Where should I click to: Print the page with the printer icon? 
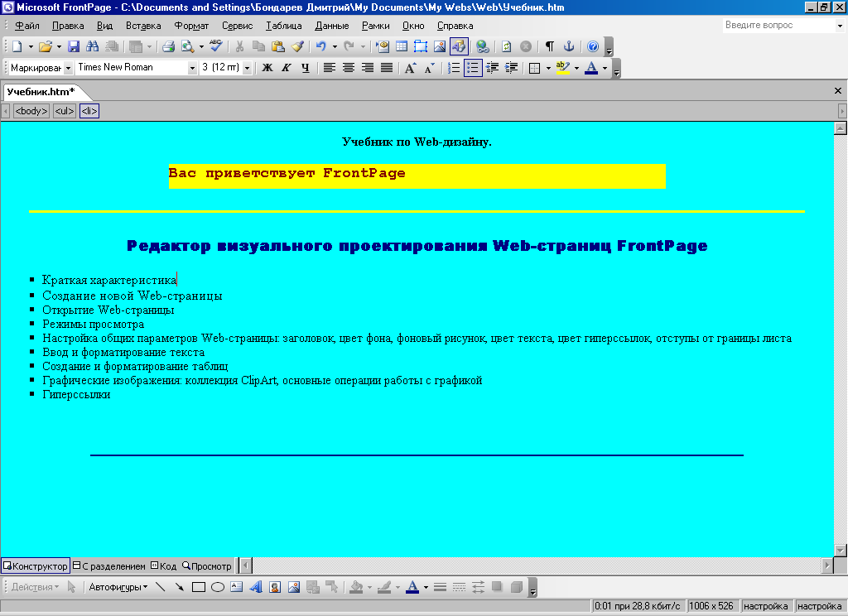coord(169,46)
